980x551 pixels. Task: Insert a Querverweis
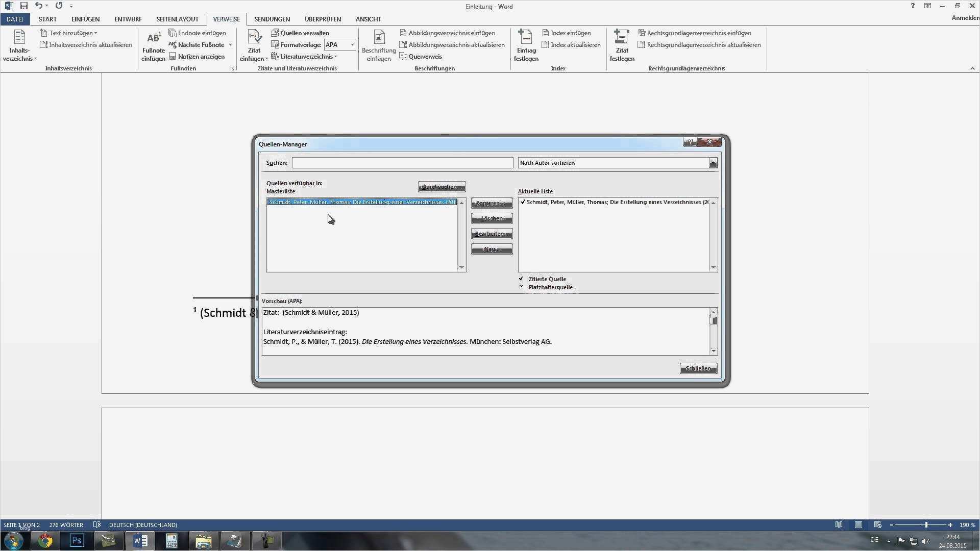tap(422, 56)
